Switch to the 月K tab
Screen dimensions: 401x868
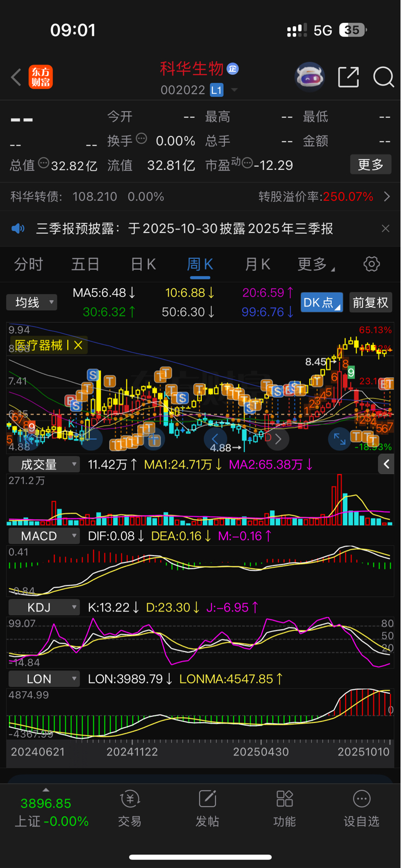tap(257, 264)
